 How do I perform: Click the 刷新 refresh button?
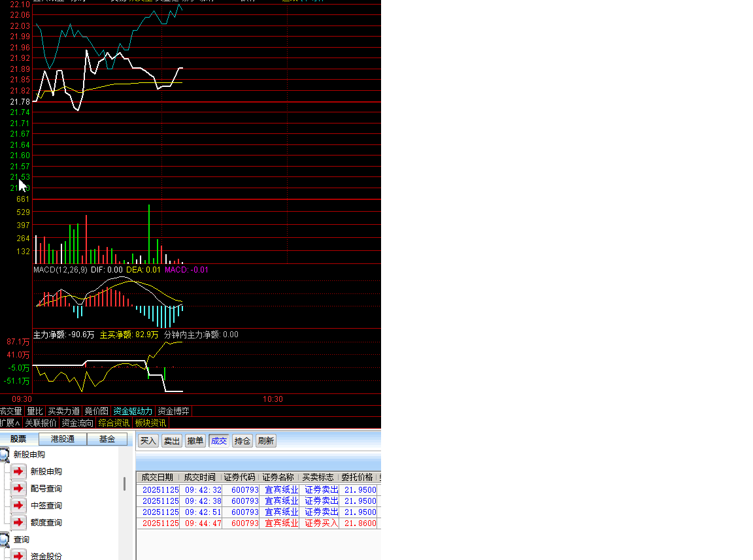[265, 440]
